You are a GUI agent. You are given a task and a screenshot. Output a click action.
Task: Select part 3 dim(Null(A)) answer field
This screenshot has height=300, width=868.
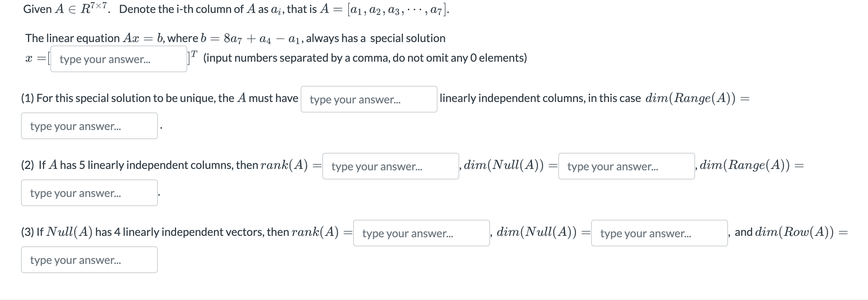[659, 233]
